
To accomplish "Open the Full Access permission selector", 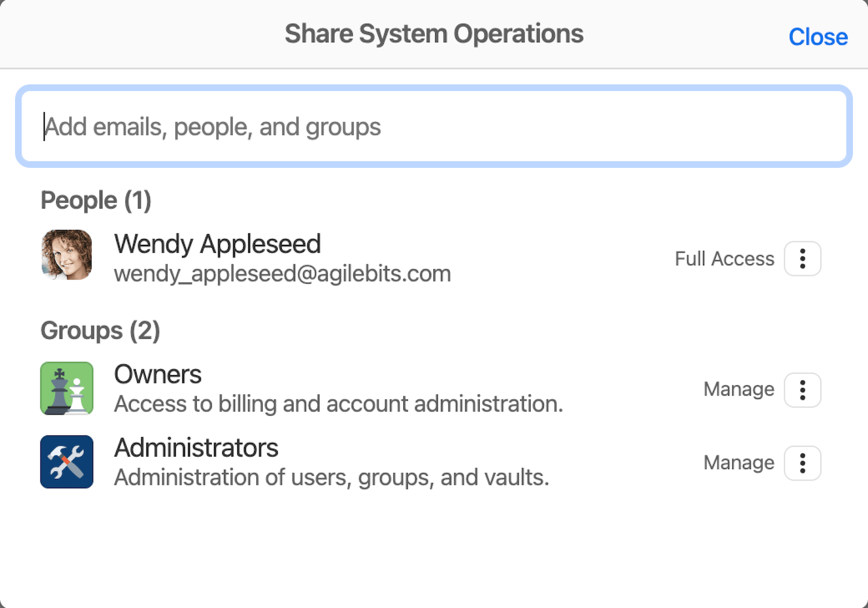I will click(x=724, y=259).
